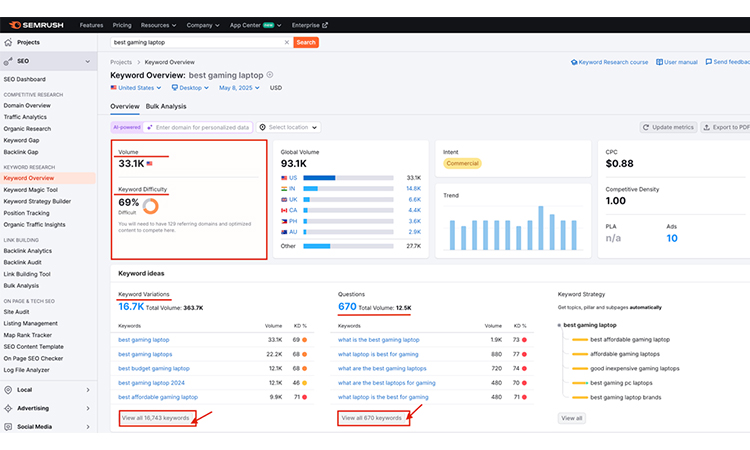Open Pricing in top navigation

point(122,25)
